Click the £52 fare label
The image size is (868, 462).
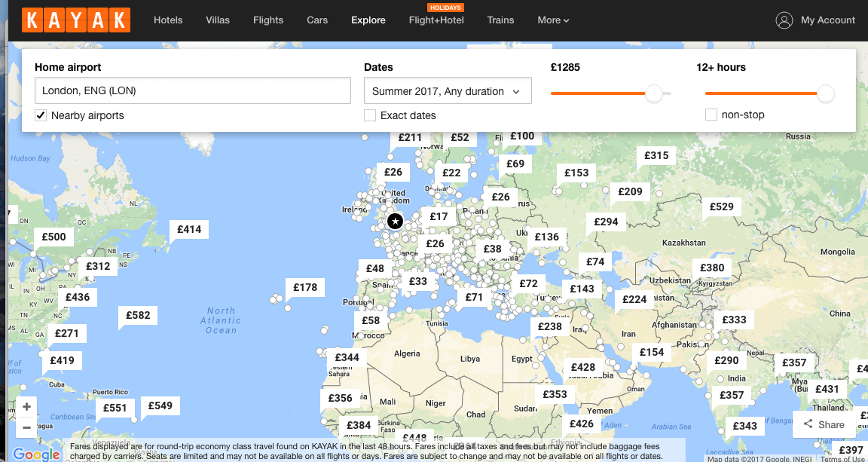(x=460, y=137)
